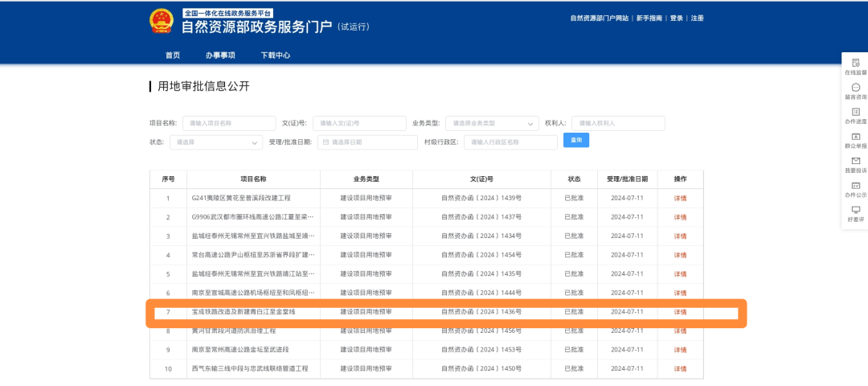
Task: Open the 状态 selection dropdown
Action: 215,142
